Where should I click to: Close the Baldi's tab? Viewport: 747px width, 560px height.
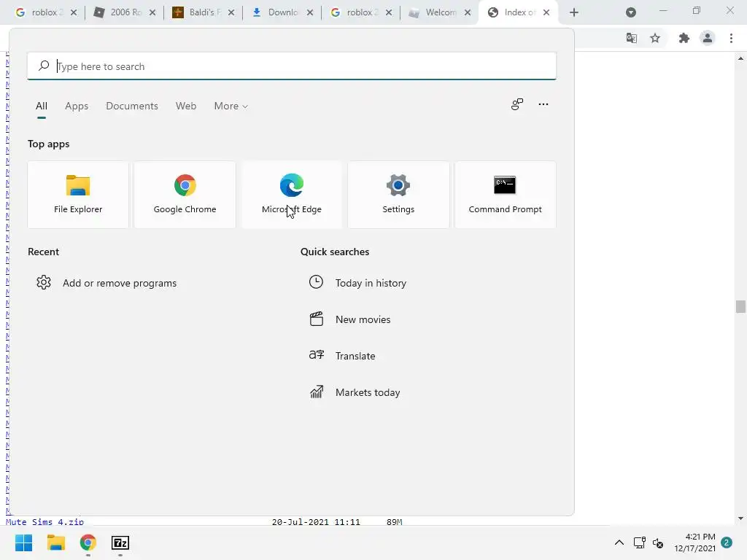(231, 12)
